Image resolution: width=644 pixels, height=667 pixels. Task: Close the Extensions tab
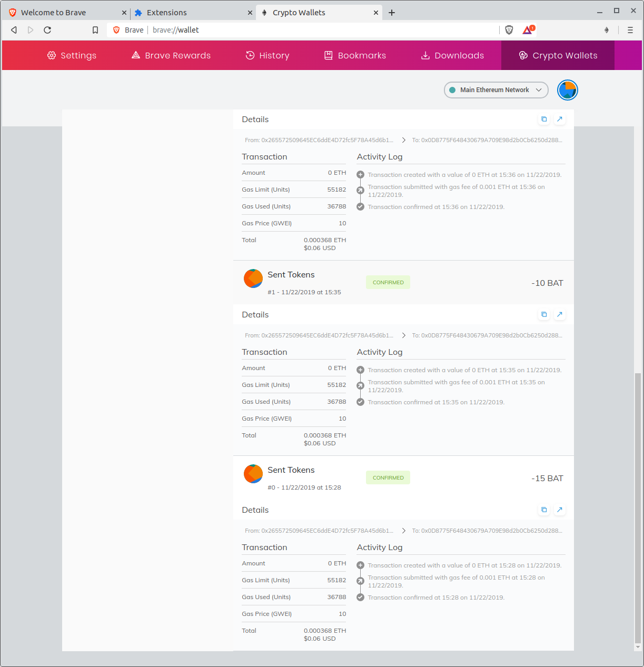tap(250, 13)
